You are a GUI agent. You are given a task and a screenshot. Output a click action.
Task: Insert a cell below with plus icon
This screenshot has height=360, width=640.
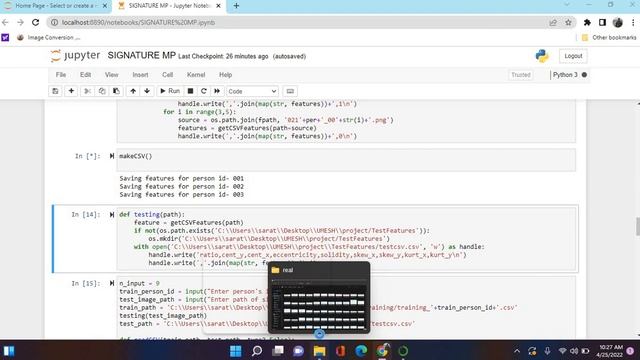pos(71,91)
